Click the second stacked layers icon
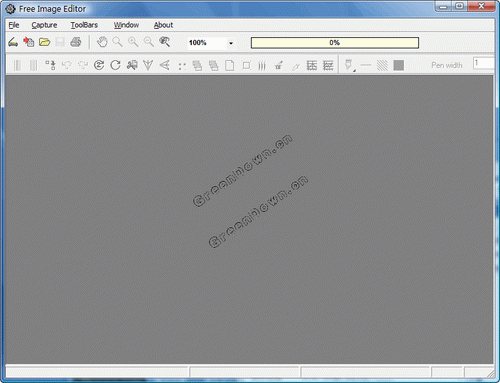This screenshot has height=383, width=500. pyautogui.click(x=213, y=65)
